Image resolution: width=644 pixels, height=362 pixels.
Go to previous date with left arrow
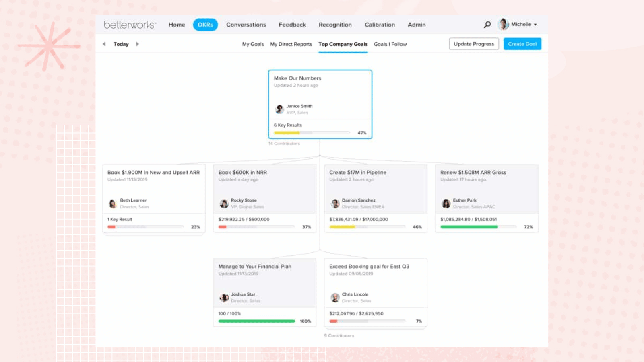(x=104, y=44)
